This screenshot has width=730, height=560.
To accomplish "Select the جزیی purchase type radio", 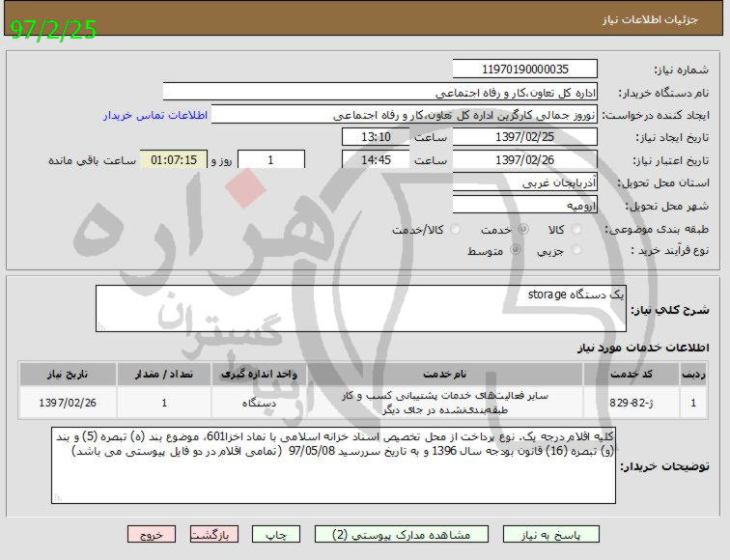I will (x=576, y=250).
